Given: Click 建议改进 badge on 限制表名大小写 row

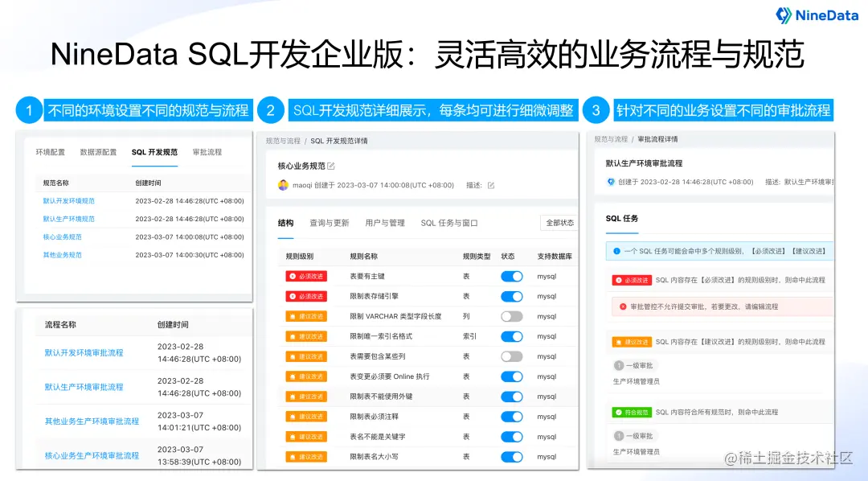Looking at the screenshot, I should coord(306,457).
